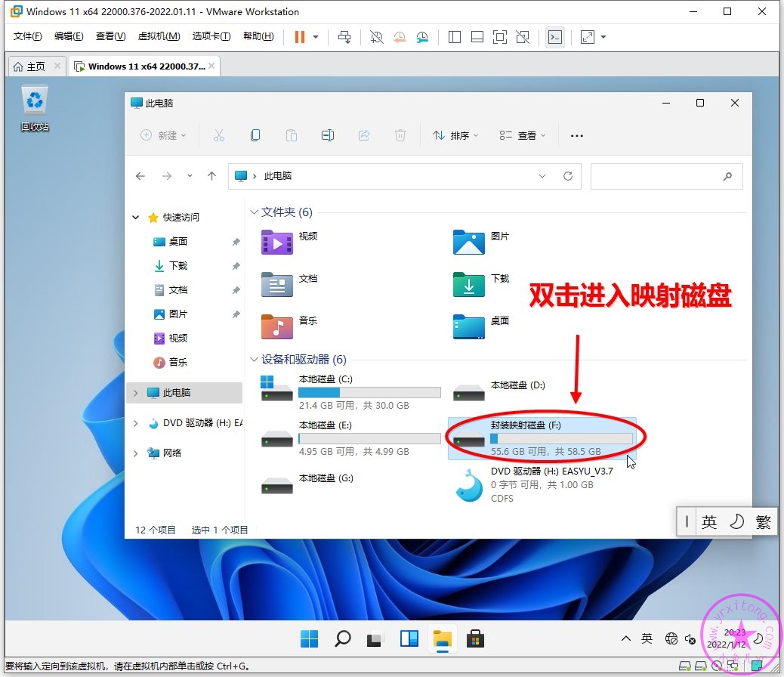Open the stretch display dropdown arrow
This screenshot has height=677, width=784.
(603, 37)
